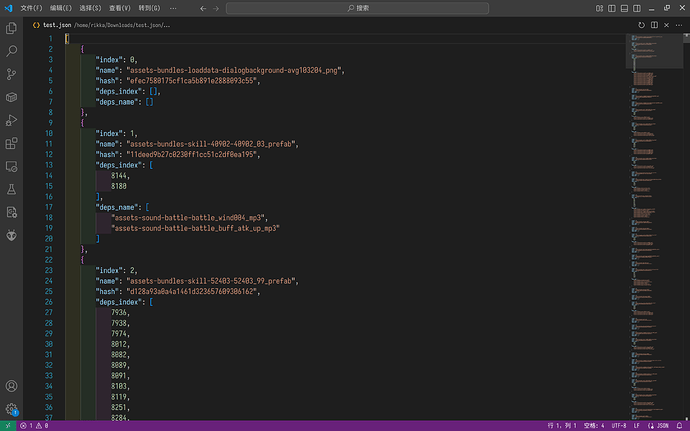Jump using the editor minimap
The image size is (690, 431).
654,227
